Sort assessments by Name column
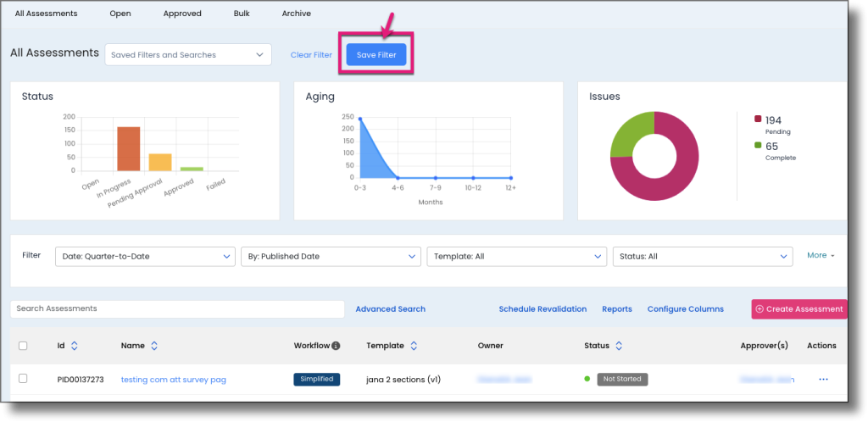Image resolution: width=868 pixels, height=422 pixels. tap(154, 346)
